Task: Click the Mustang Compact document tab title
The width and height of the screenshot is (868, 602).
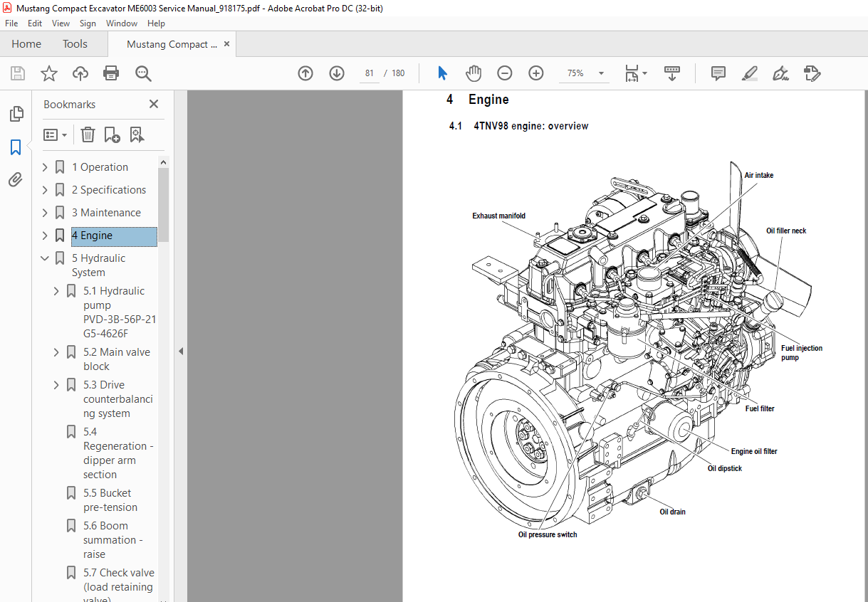Action: coord(172,44)
